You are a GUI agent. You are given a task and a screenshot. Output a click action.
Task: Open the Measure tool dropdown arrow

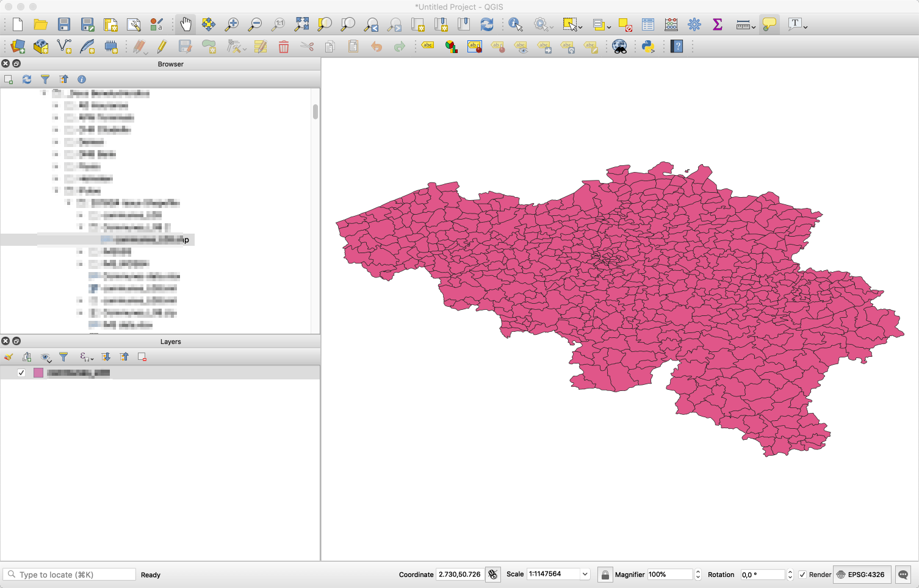[x=754, y=26]
